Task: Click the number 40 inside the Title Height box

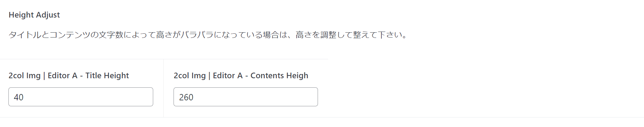Action: (19, 97)
